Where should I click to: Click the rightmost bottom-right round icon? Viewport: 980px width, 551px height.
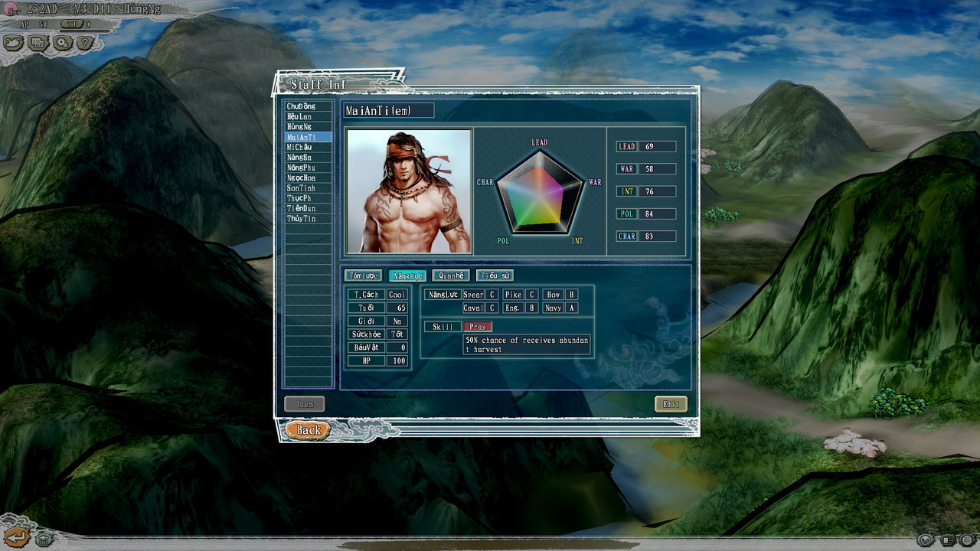[966, 540]
